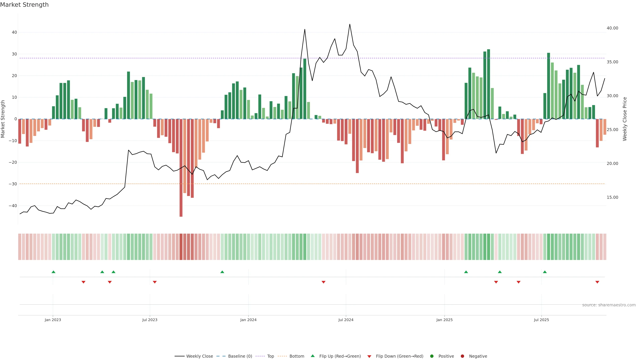Click the first green flip-up marker near Jan 2023
This screenshot has width=644, height=362.
tap(53, 272)
